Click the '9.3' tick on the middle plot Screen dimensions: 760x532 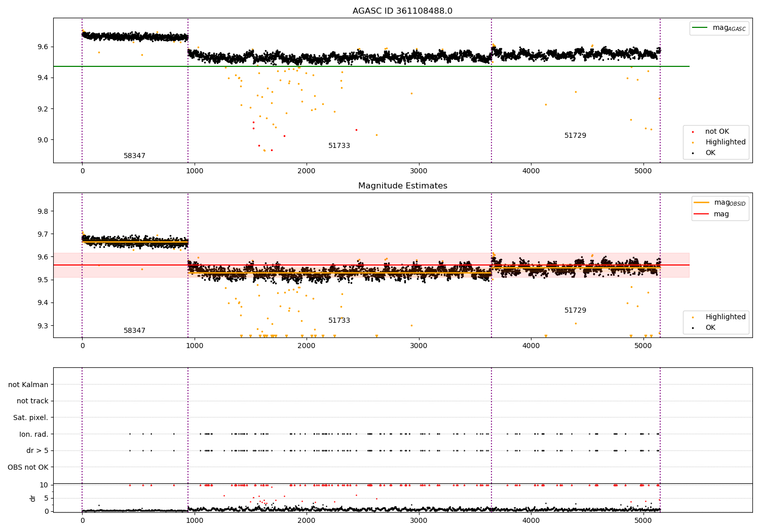coord(43,326)
